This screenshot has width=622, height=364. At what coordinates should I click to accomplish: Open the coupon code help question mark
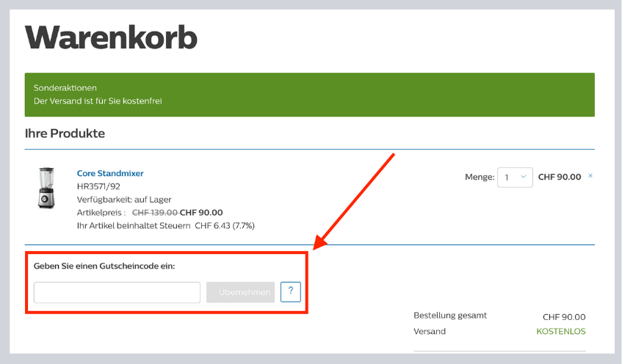291,292
